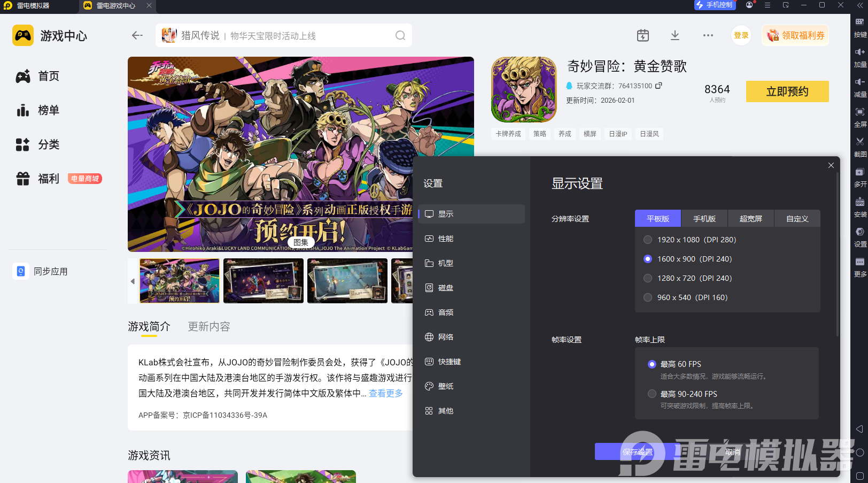Screen dimensions: 868x483
Task: Switch to the 更新内容 tab
Action: tap(208, 327)
